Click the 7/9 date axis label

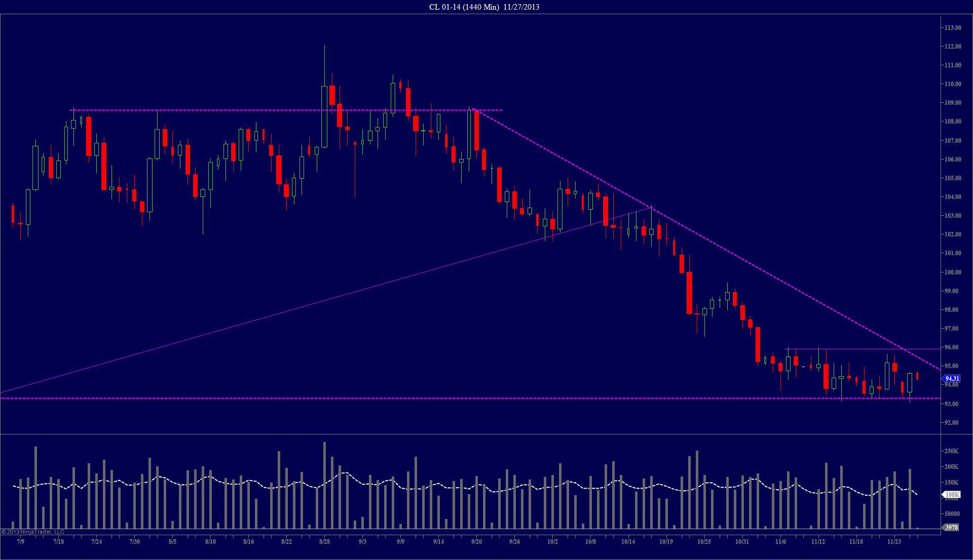(20, 541)
